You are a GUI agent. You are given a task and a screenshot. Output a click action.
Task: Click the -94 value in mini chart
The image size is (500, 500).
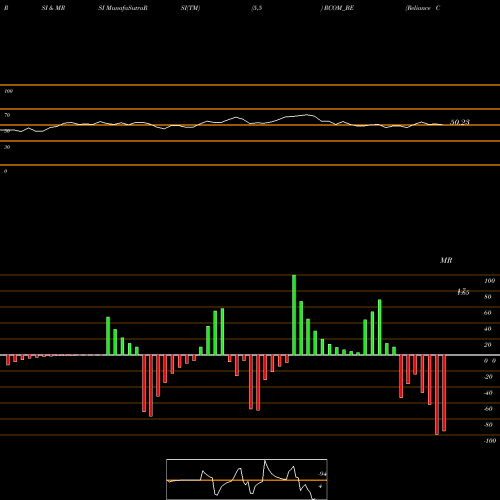point(322,474)
